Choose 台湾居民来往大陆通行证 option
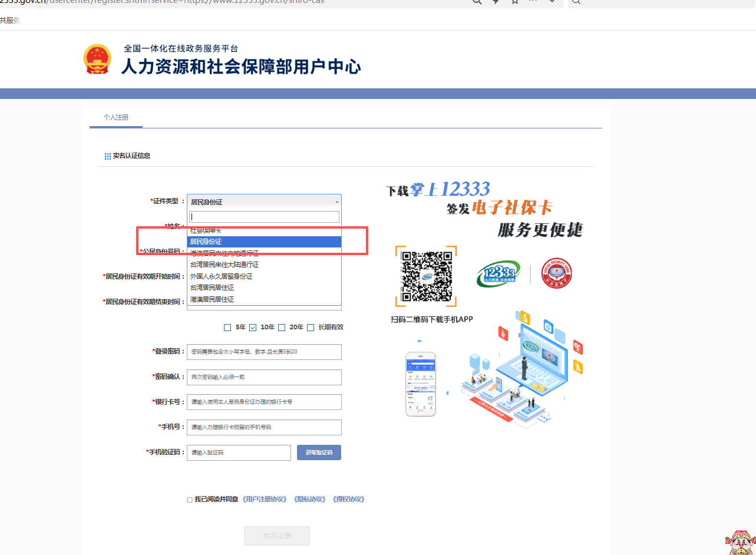Screen dimensions: 756x555 pos(264,265)
